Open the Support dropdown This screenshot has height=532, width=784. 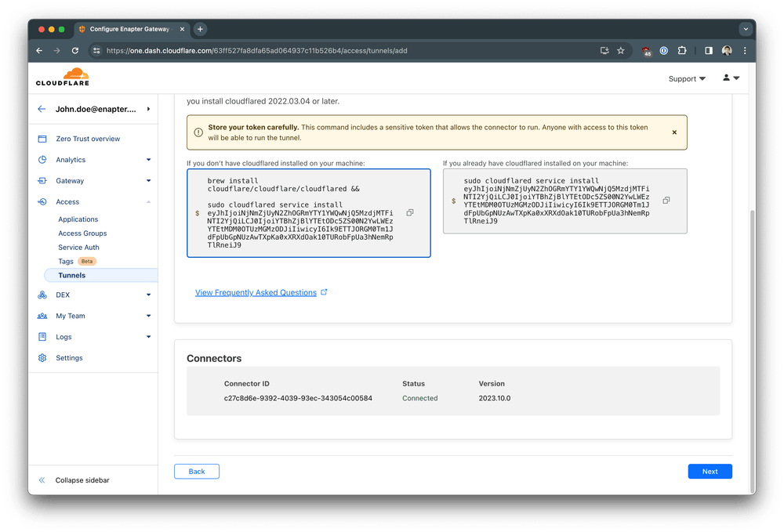(686, 78)
